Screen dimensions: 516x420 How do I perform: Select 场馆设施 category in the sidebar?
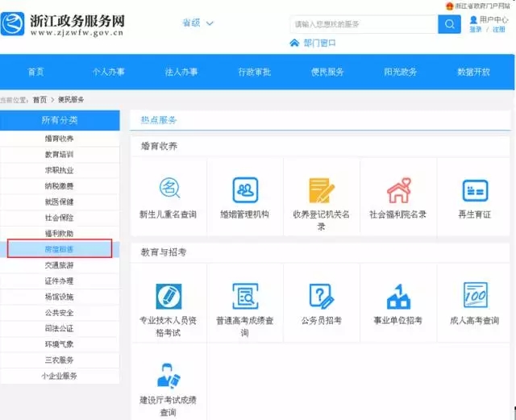pos(59,297)
